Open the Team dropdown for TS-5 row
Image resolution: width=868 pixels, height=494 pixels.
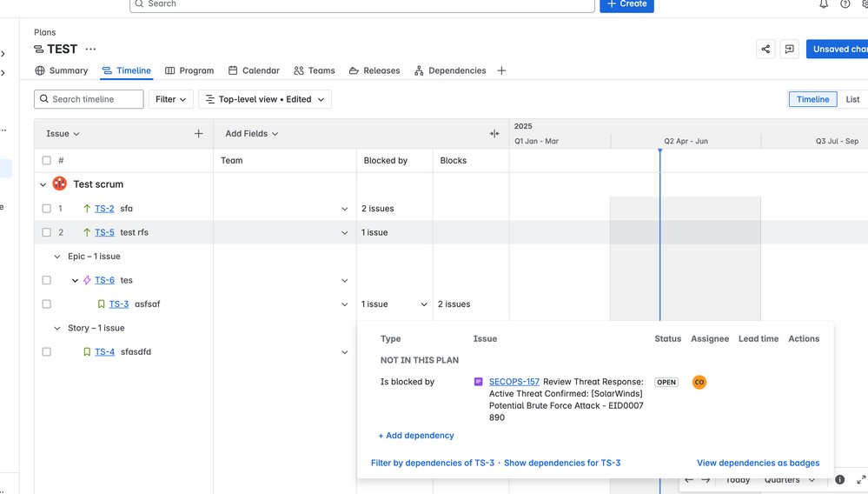(344, 232)
